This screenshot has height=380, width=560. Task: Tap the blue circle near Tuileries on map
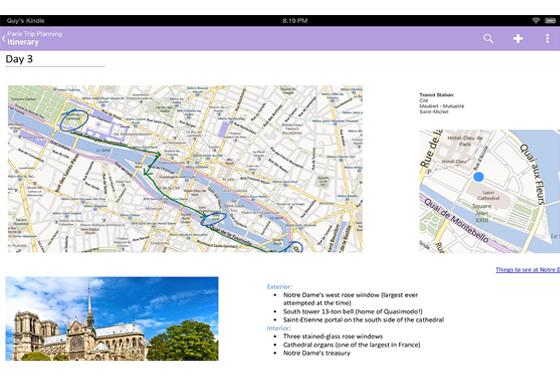pyautogui.click(x=74, y=120)
